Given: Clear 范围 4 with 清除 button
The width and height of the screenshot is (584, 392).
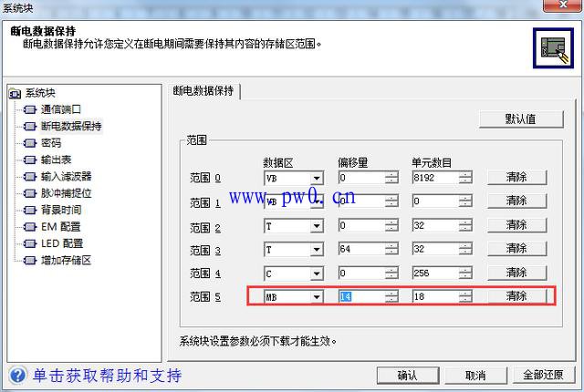Looking at the screenshot, I should [x=516, y=273].
